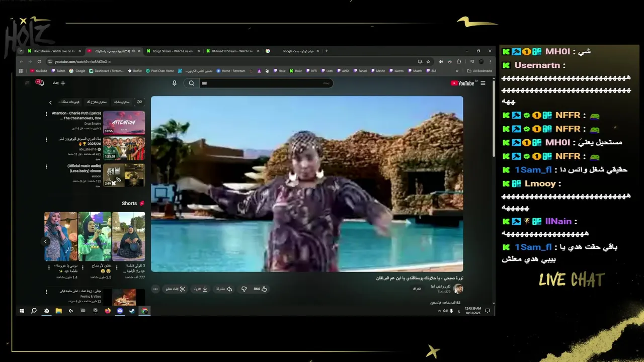Screen dimensions: 644x362
Task: Open Chrome extensions puzzle icon
Action: (x=459, y=61)
